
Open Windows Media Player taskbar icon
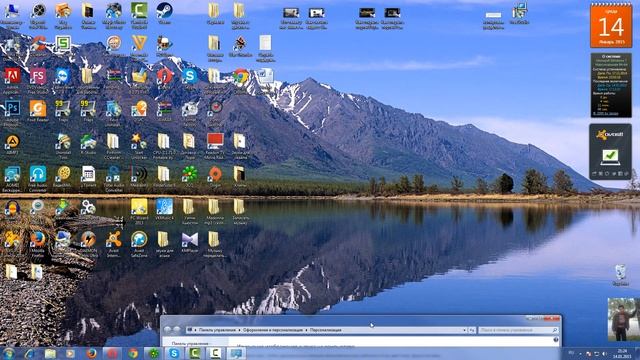point(70,353)
